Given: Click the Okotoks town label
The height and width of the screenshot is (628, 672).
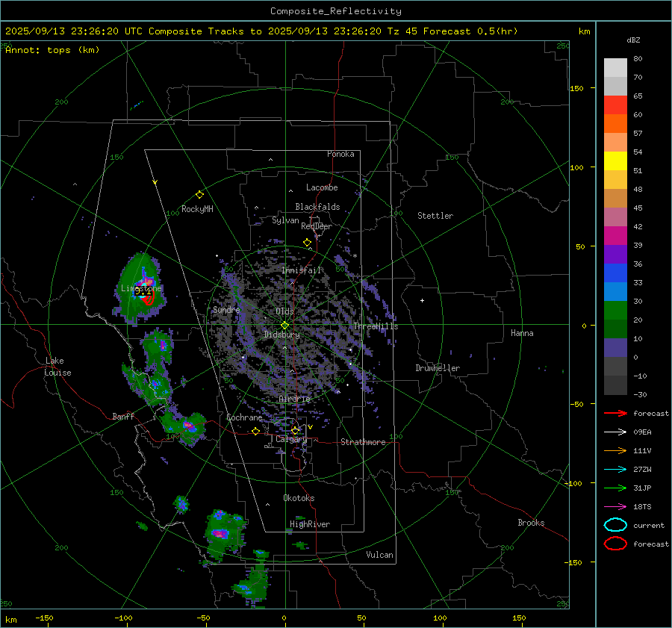Looking at the screenshot, I should (x=299, y=498).
